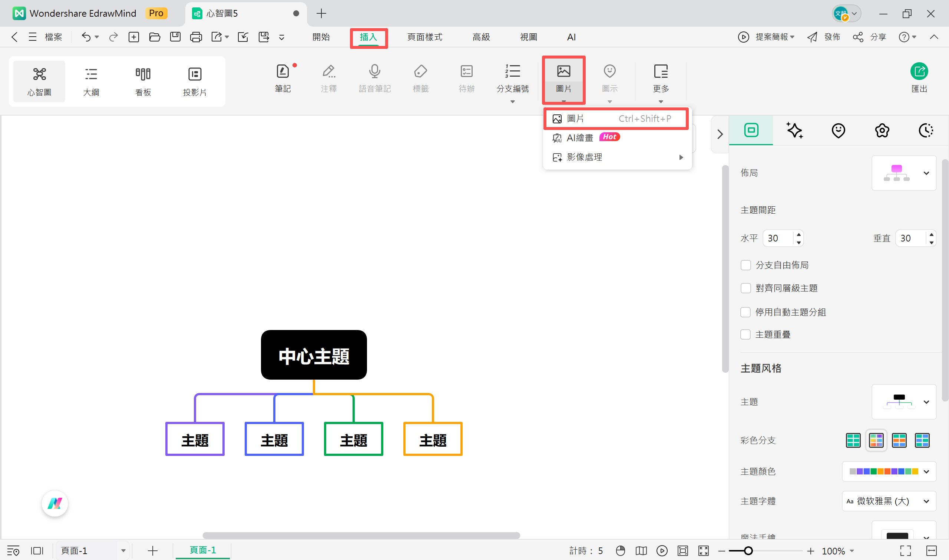Select the 投影片 slides mode

click(x=195, y=81)
